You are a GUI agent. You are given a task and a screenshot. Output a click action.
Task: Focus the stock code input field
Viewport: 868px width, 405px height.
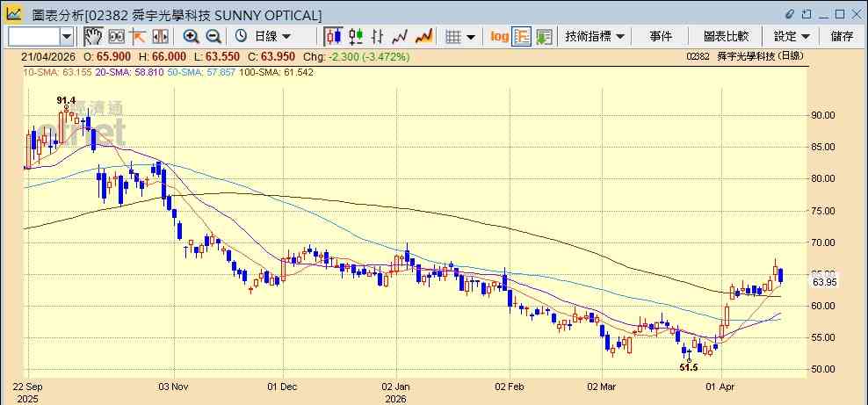(34, 37)
